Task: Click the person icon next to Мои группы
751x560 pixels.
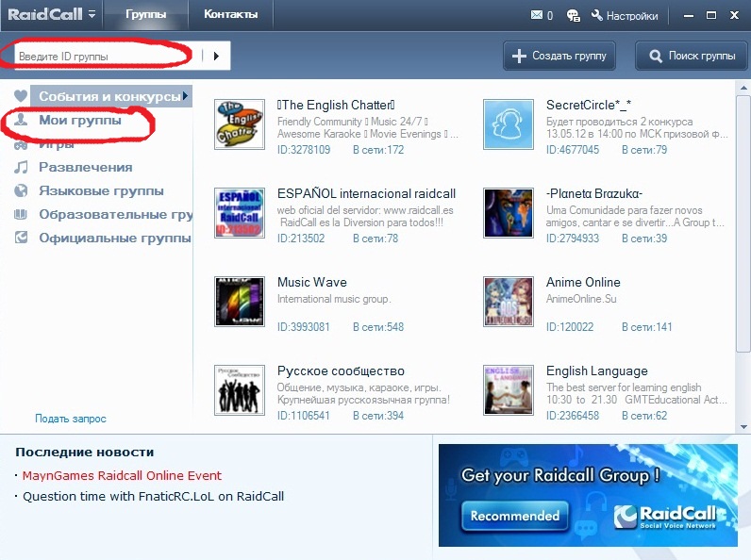Action: coord(21,119)
